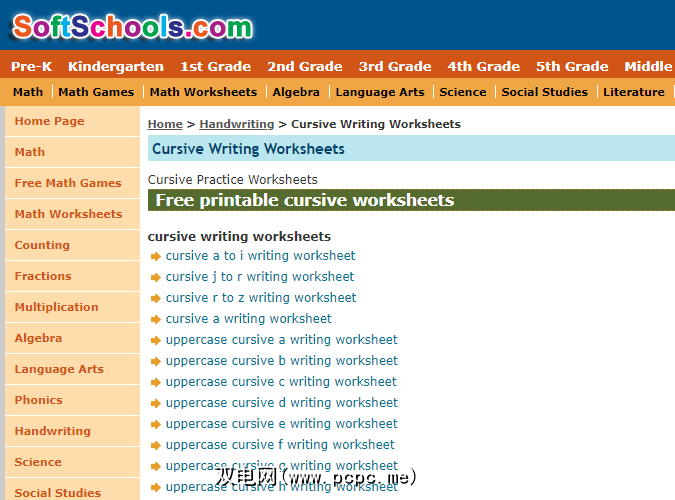Open uppercase cursive c writing worksheet
The width and height of the screenshot is (675, 500).
pos(281,382)
